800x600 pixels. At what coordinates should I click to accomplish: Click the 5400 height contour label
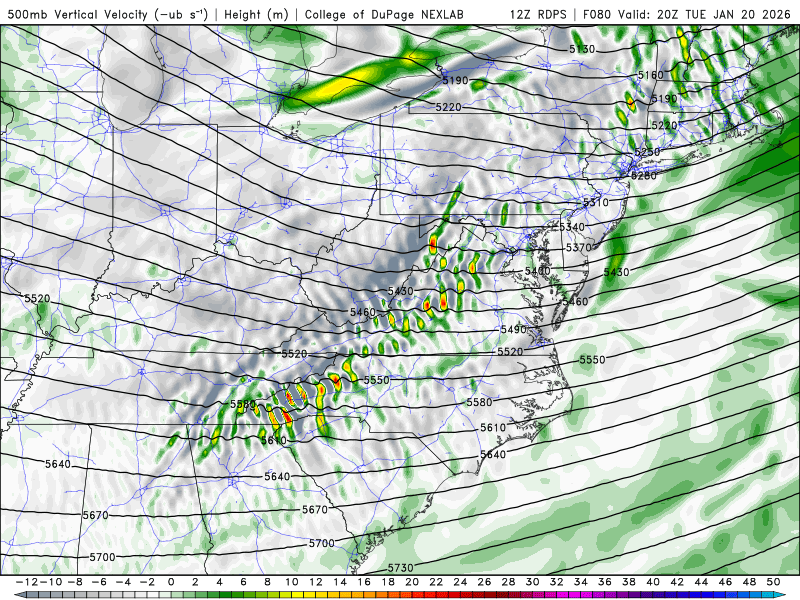click(537, 271)
